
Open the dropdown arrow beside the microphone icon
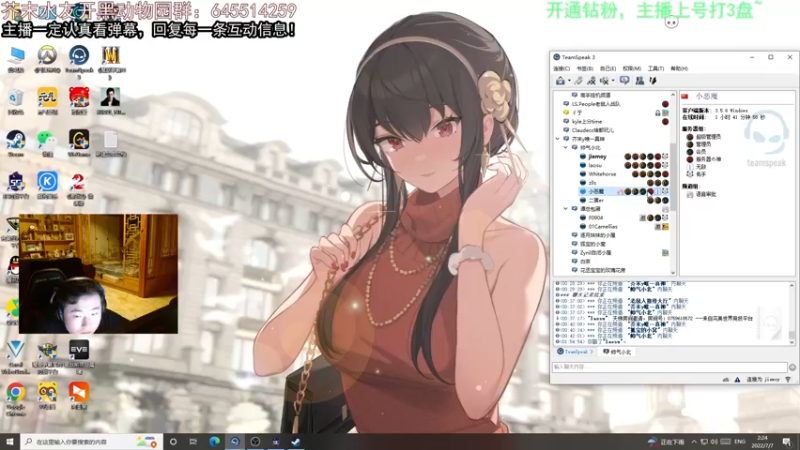[613, 81]
